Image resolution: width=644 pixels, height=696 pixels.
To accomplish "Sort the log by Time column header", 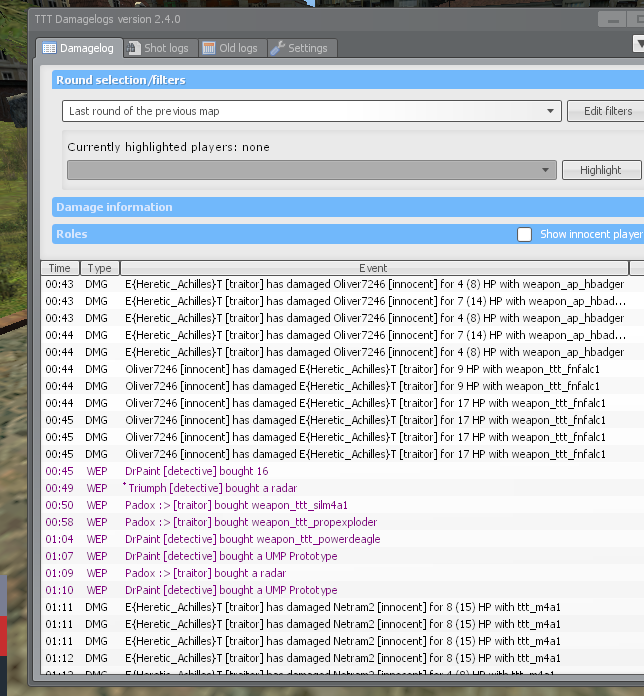I will tap(59, 268).
